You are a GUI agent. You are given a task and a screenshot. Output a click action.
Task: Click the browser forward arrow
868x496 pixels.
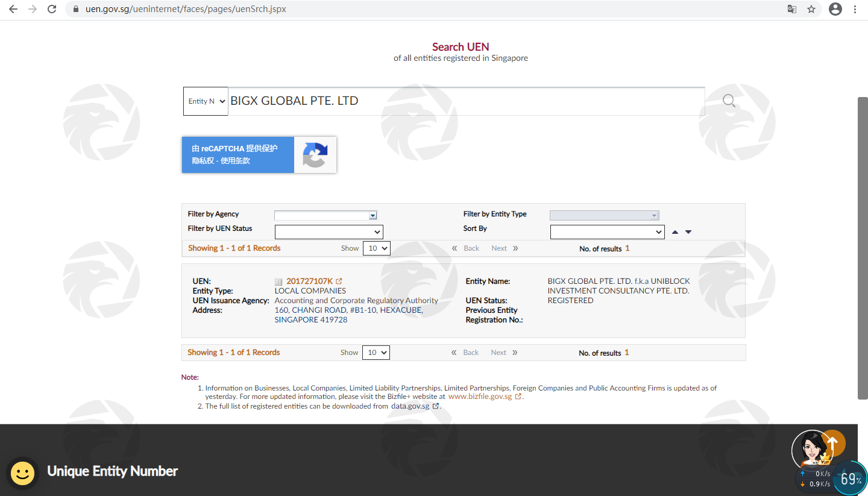33,9
